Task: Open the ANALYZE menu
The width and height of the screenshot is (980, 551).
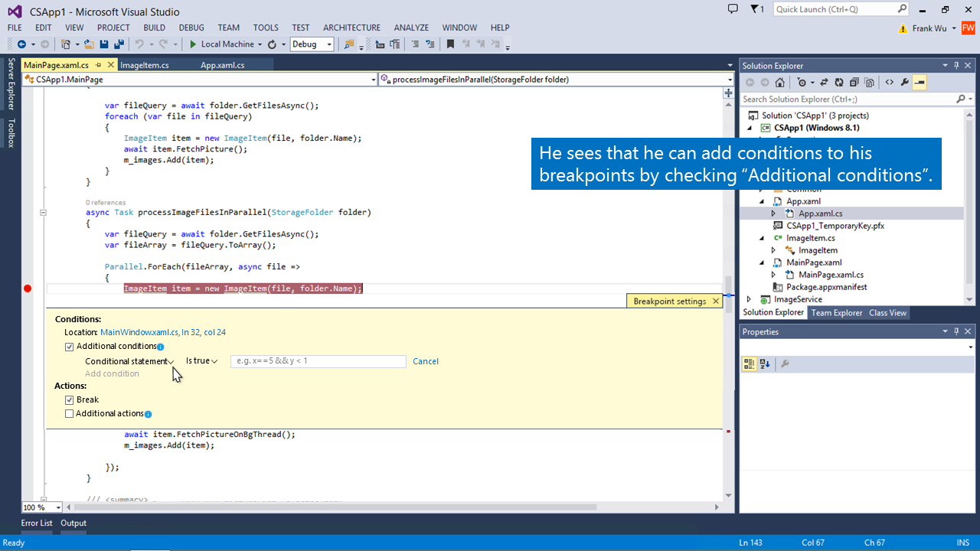Action: [411, 28]
